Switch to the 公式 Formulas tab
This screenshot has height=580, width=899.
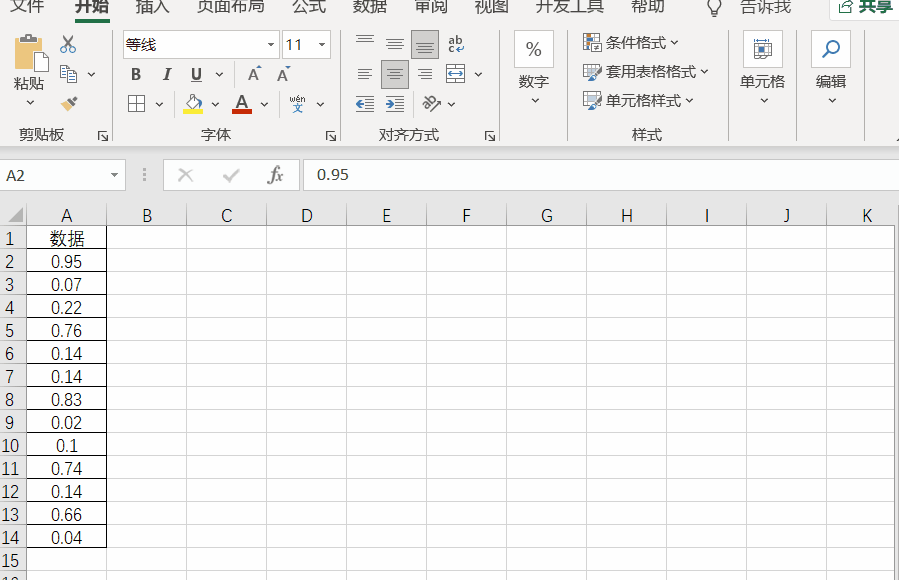coord(309,6)
